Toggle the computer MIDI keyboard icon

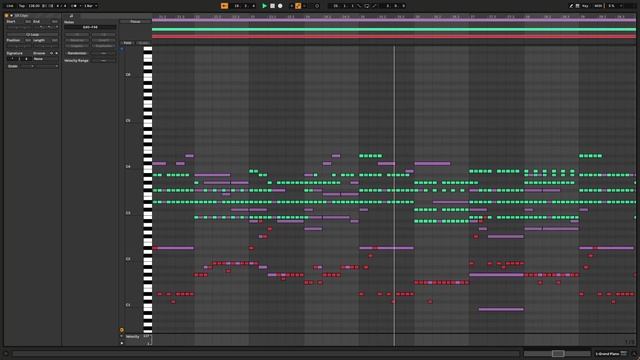(577, 6)
